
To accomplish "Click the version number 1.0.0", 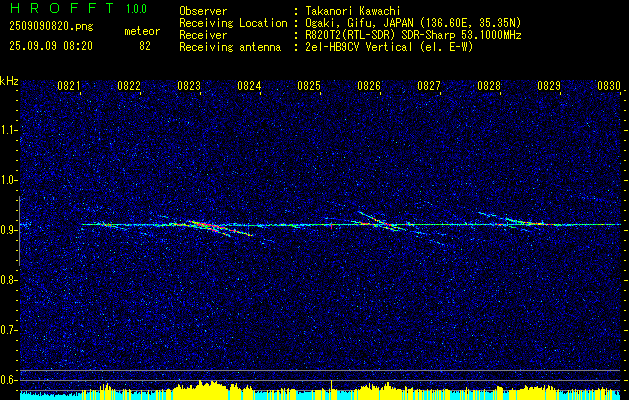I will (x=136, y=8).
